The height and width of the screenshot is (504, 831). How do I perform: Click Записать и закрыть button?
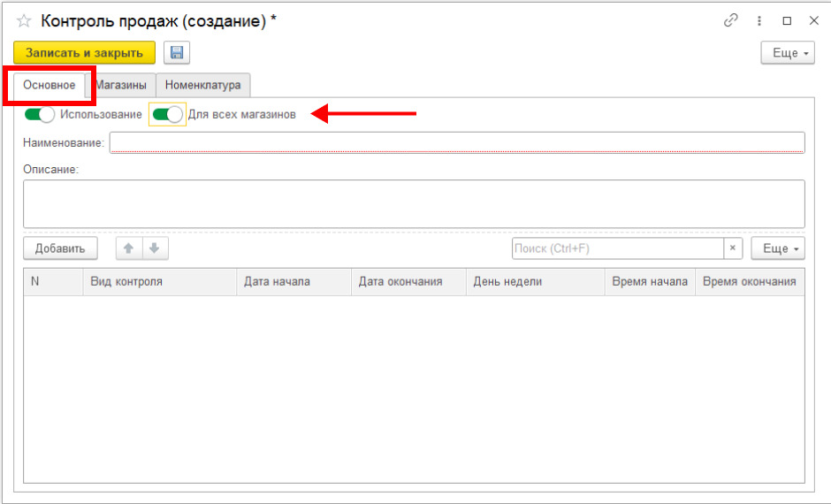pyautogui.click(x=84, y=53)
